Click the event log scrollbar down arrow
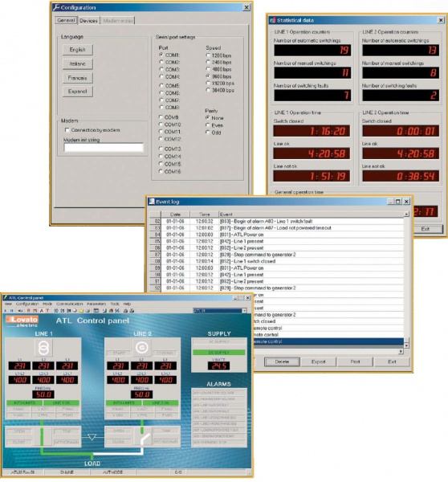Screen dimensions: 448x482 (x=406, y=345)
